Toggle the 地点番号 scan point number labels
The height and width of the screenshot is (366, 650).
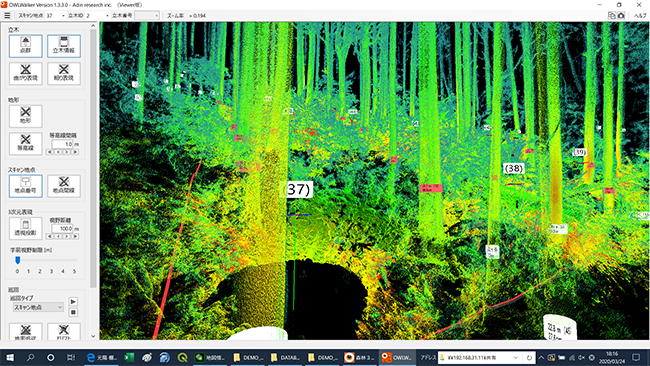point(26,186)
